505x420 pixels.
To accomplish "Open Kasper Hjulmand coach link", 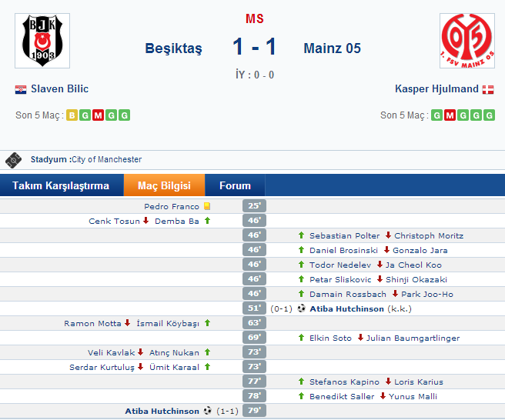I will pyautogui.click(x=436, y=88).
